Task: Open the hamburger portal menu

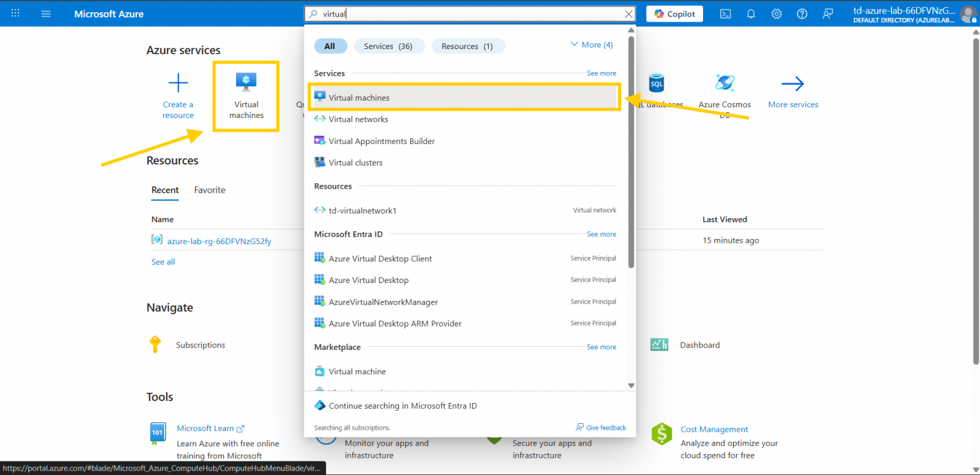Action: [46, 13]
